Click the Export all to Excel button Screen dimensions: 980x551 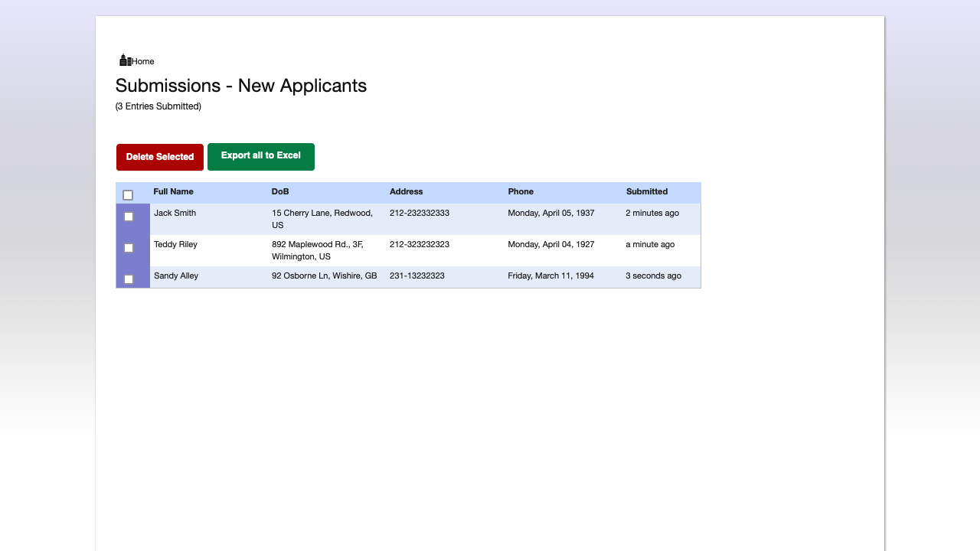point(261,156)
